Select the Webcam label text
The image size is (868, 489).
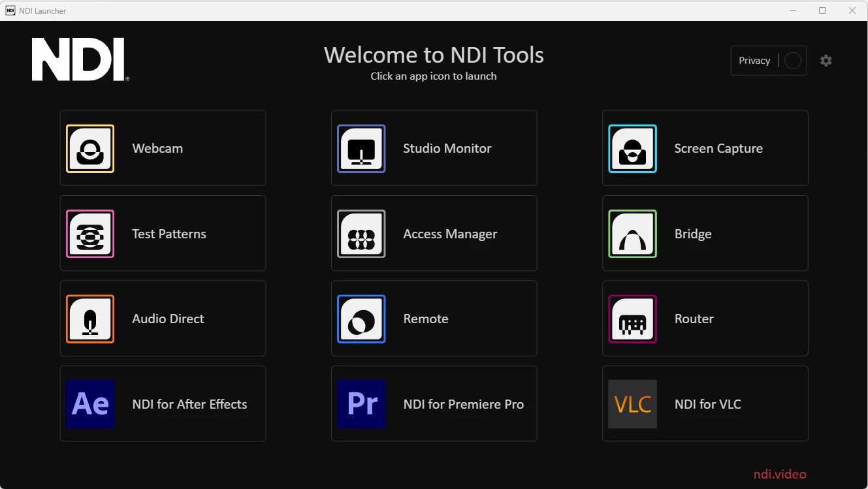[x=157, y=148]
